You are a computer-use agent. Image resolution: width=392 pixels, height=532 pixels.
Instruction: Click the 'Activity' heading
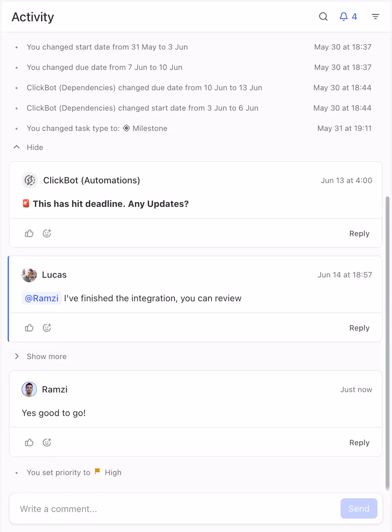[33, 17]
